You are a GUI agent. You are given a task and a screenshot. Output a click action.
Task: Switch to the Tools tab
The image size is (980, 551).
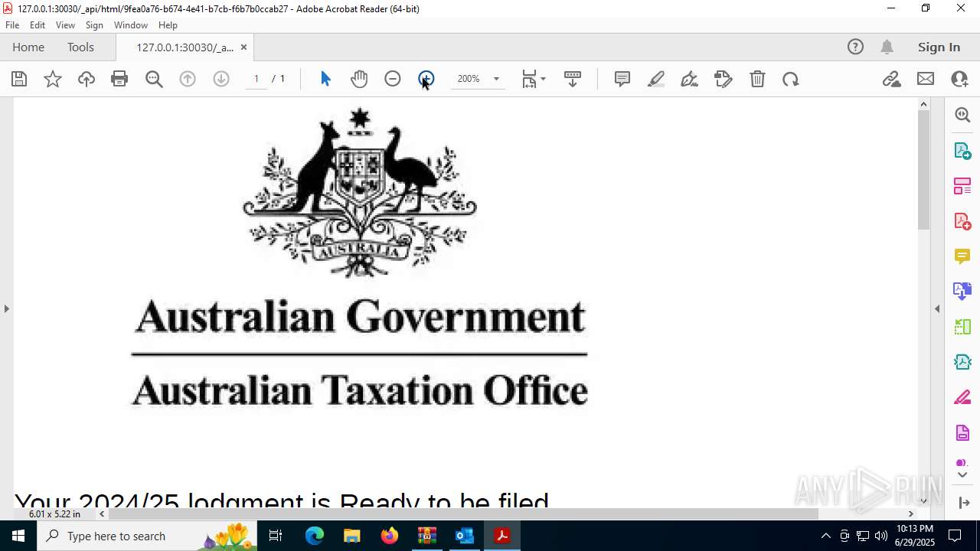tap(80, 47)
